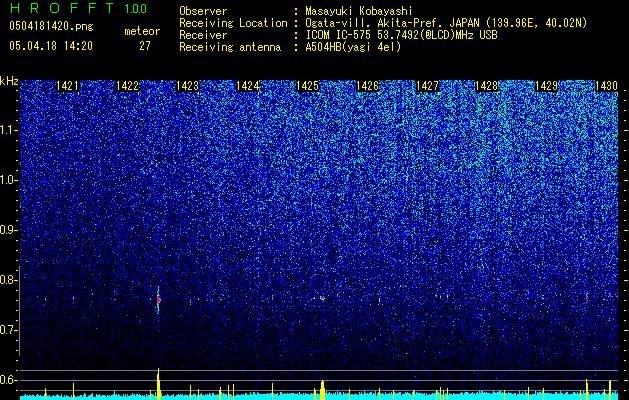
Task: Click the strong red meteor echo after 1422
Action: pos(158,300)
